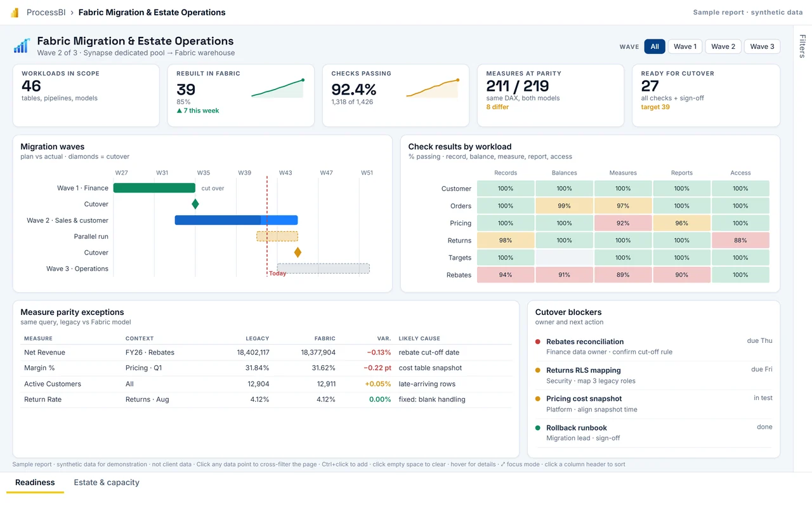The height and width of the screenshot is (508, 812).
Task: Click the orange dot beside Pricing cost snapshot
Action: point(538,399)
